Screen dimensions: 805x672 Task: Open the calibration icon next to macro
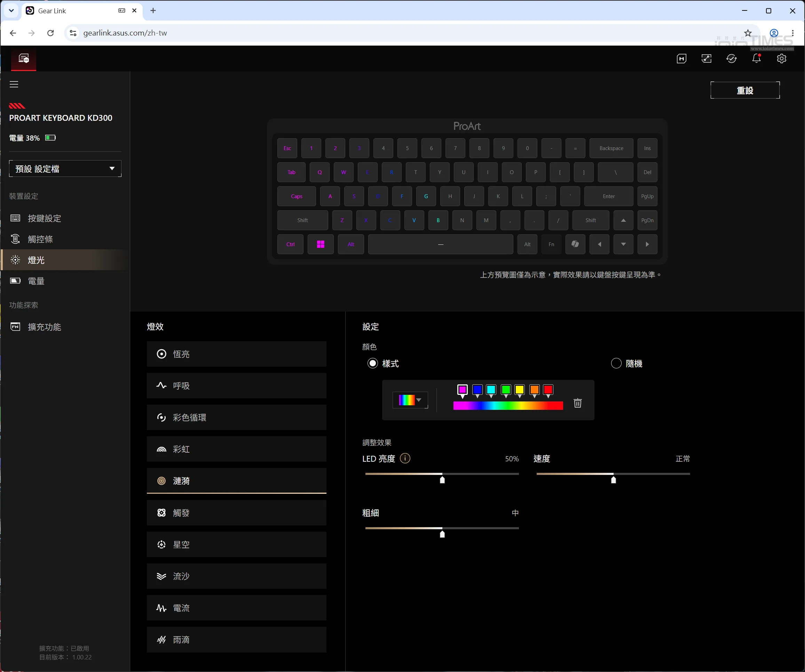click(707, 59)
